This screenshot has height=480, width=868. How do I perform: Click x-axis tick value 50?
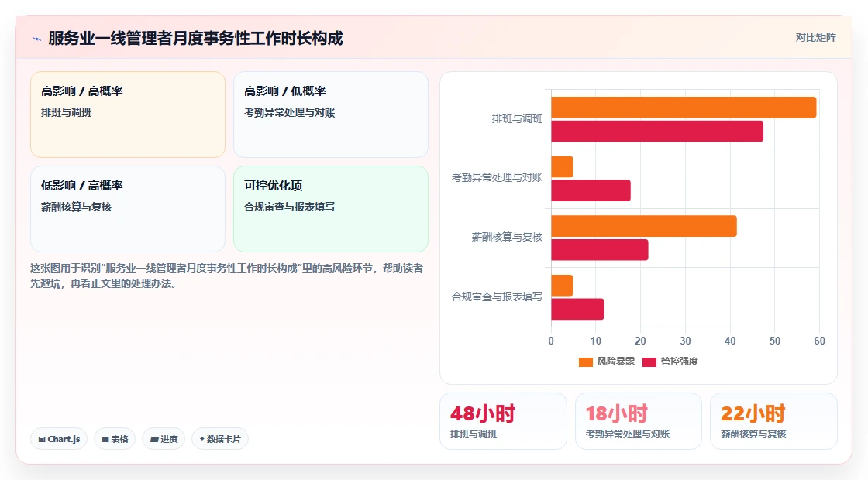775,341
